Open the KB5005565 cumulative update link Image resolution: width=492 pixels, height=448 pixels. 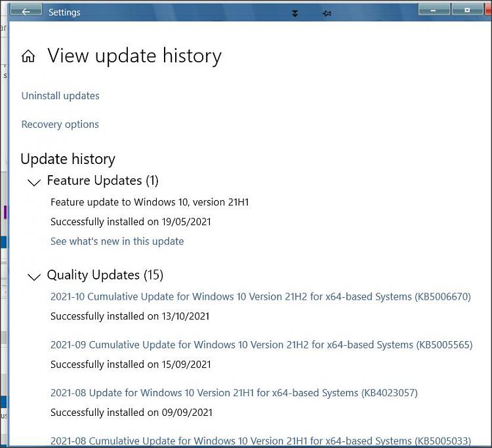[x=261, y=345]
